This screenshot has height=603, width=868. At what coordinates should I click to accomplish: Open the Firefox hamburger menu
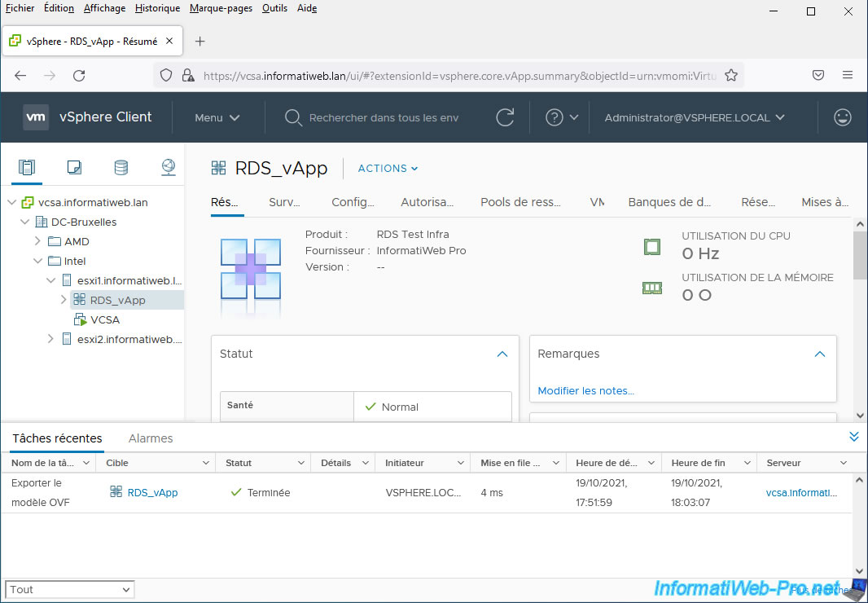pyautogui.click(x=848, y=75)
